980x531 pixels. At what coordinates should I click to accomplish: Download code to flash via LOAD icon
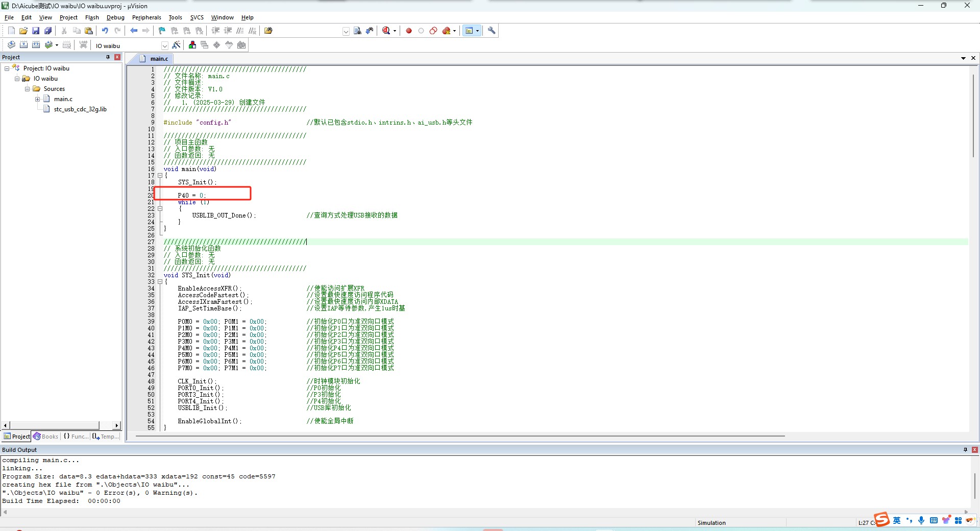tap(83, 45)
